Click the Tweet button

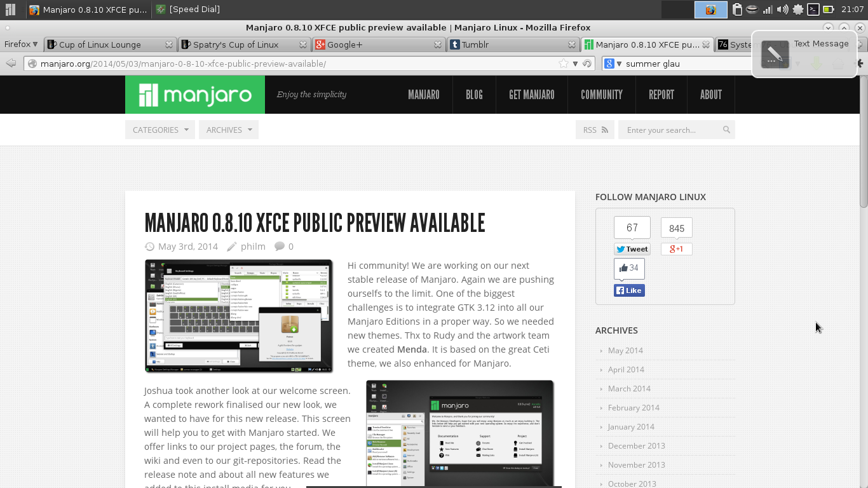(x=632, y=249)
